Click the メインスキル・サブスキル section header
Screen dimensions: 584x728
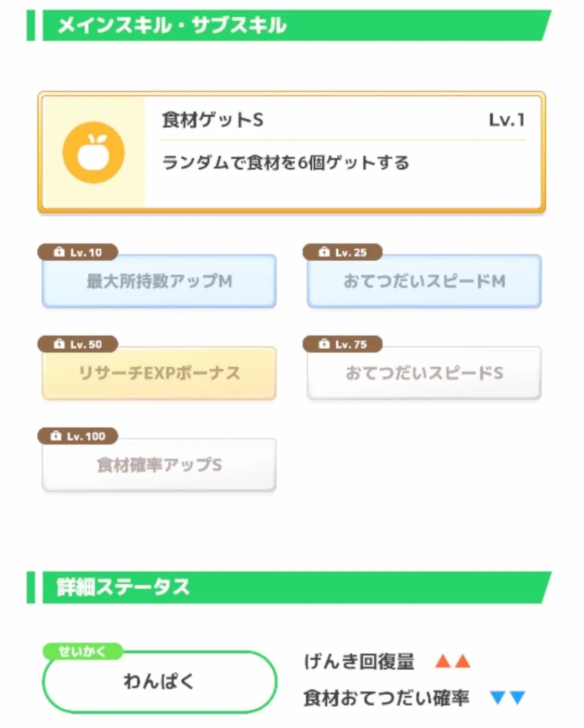tap(171, 25)
